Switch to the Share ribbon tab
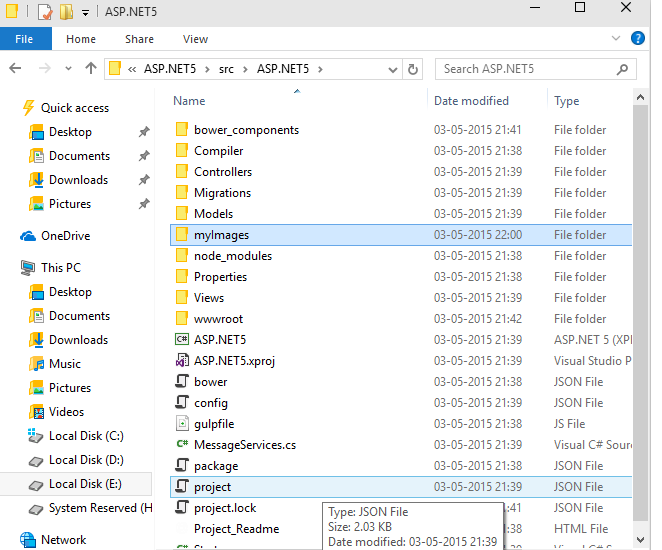The image size is (662, 550). 139,39
